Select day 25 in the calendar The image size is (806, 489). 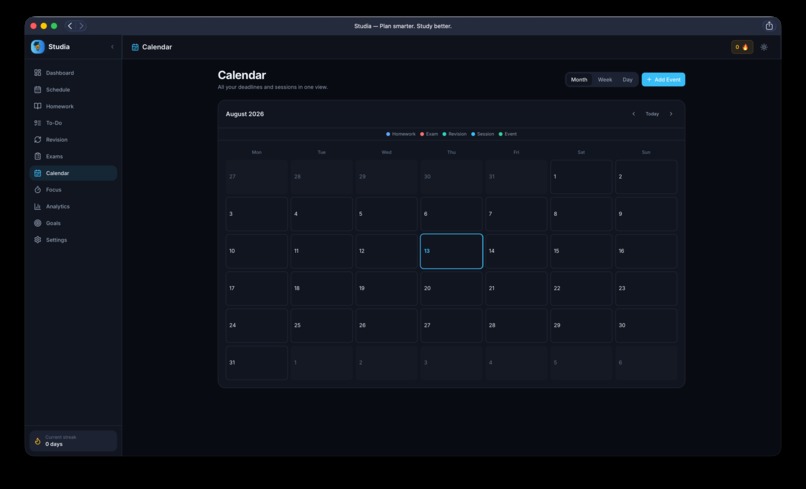(321, 325)
